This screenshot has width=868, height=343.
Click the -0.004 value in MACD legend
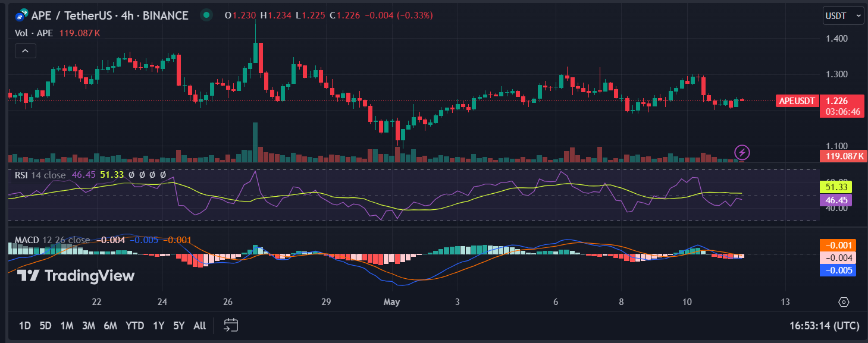point(112,240)
